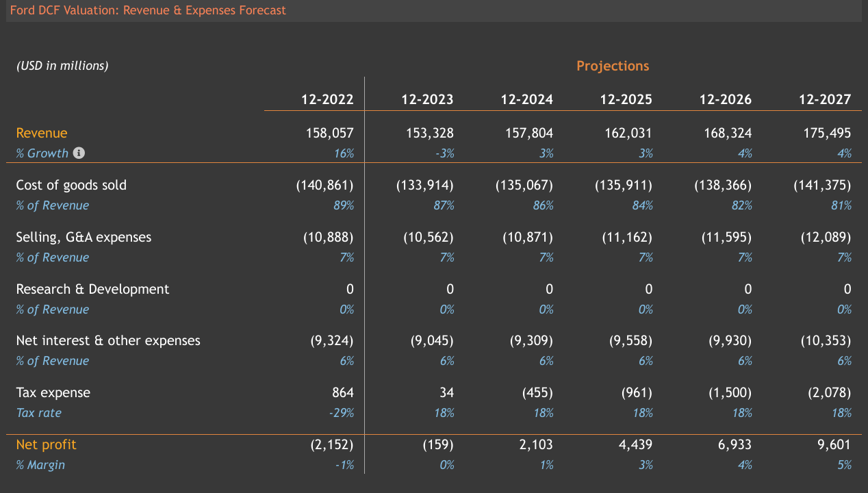This screenshot has width=868, height=493.
Task: Select the 89% of revenue figure
Action: pyautogui.click(x=344, y=205)
